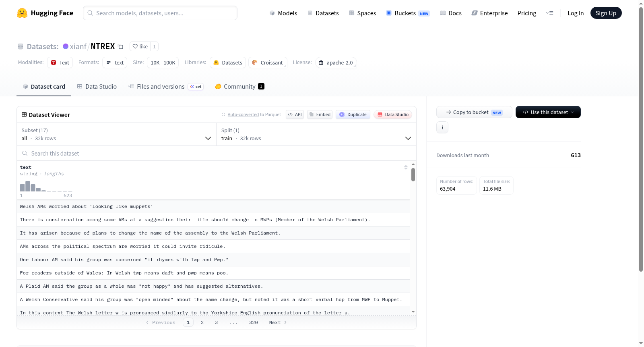This screenshot has width=644, height=347.
Task: Click the row starting 'One Labour AM said'
Action: tap(213, 260)
